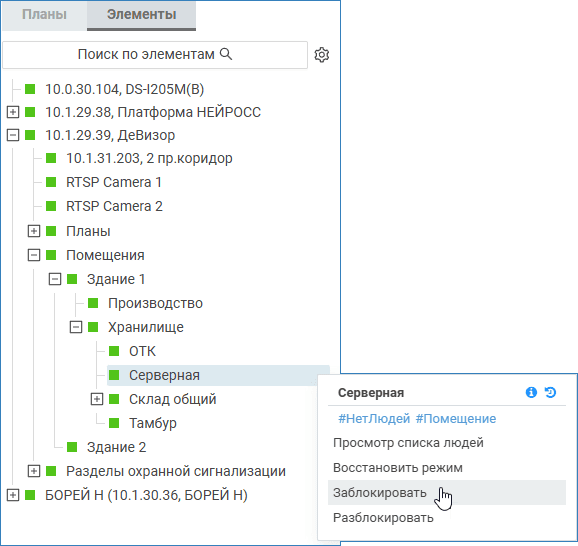Click the magnifier icon in the search field
Viewport: 578px width, 546px height.
[x=226, y=54]
